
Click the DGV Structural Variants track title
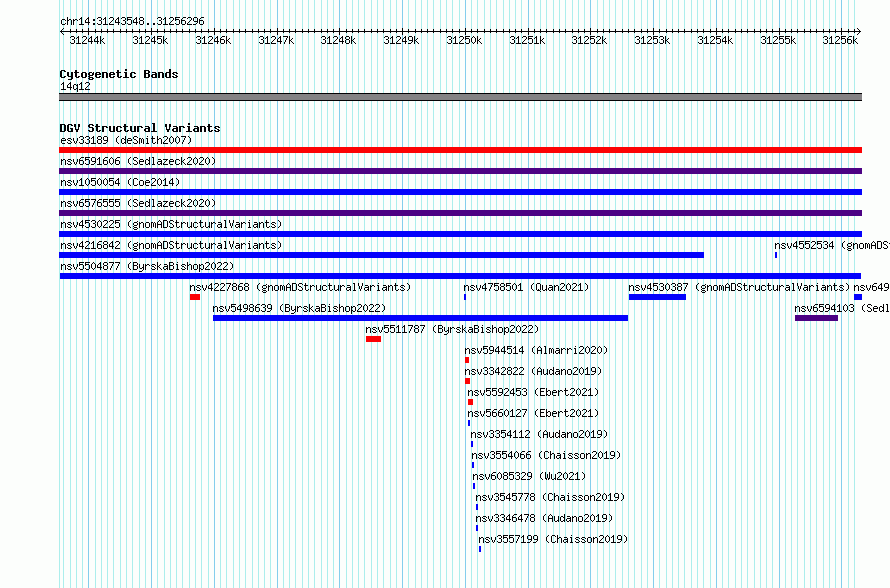coord(140,128)
